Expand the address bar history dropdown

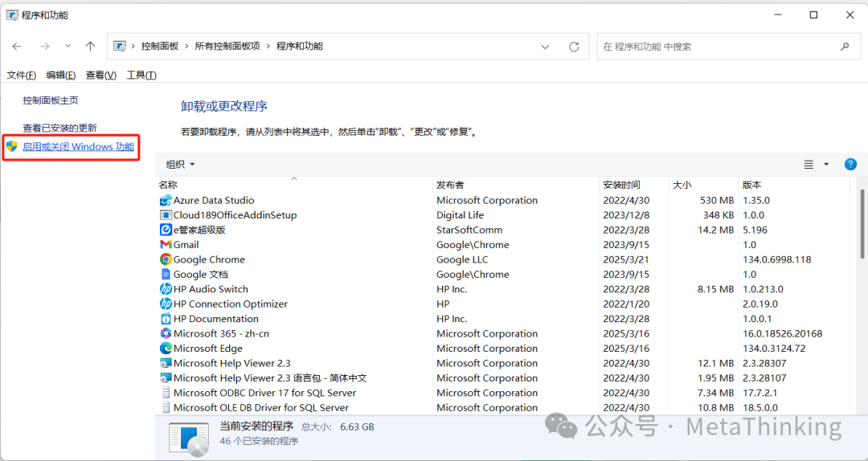coord(545,47)
